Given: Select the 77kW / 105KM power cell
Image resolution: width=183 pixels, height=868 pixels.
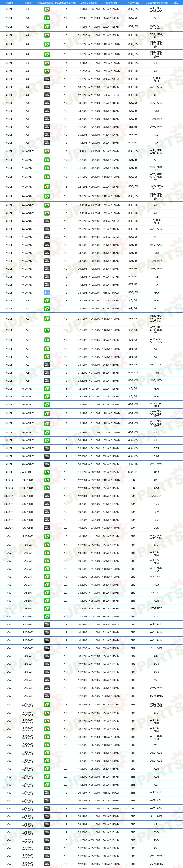Looking at the screenshot, I should tap(111, 512).
